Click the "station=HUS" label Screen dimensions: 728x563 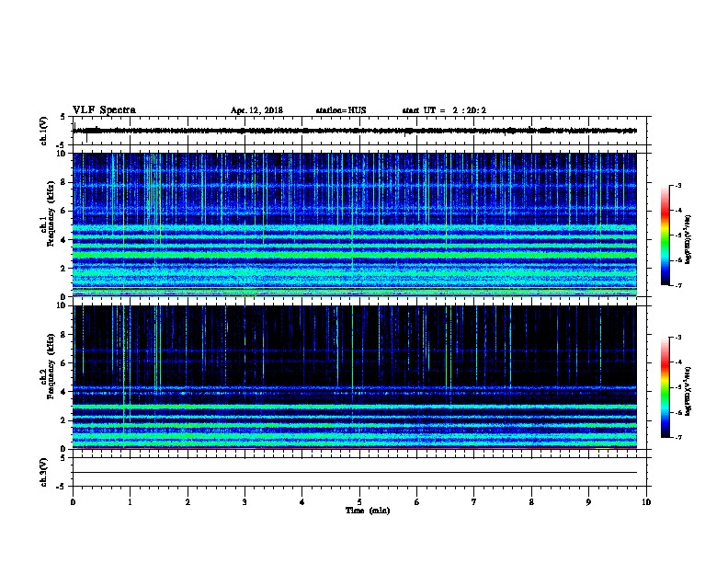341,110
